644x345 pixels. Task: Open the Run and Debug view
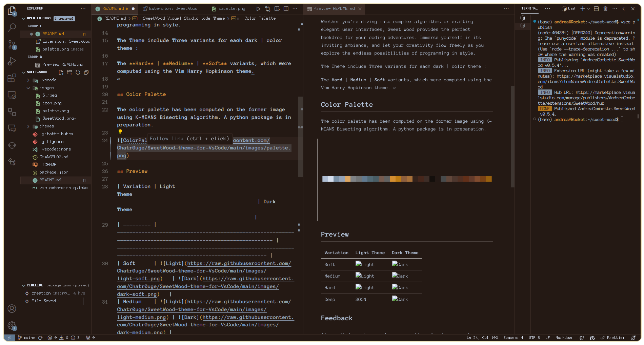point(12,61)
